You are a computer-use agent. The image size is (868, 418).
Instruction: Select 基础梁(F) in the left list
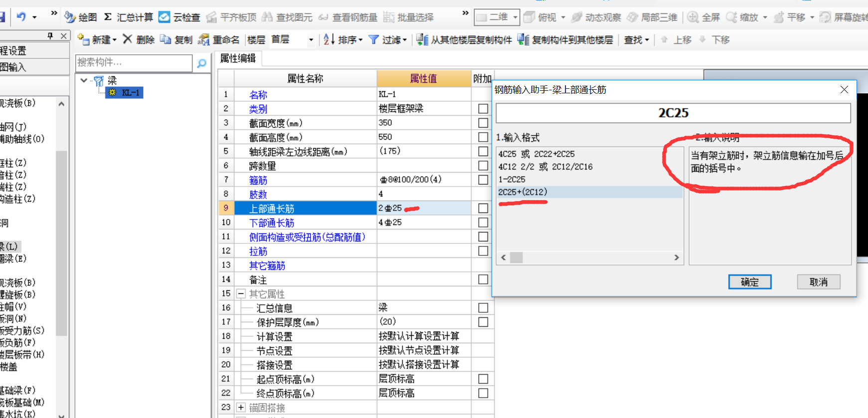[18, 390]
